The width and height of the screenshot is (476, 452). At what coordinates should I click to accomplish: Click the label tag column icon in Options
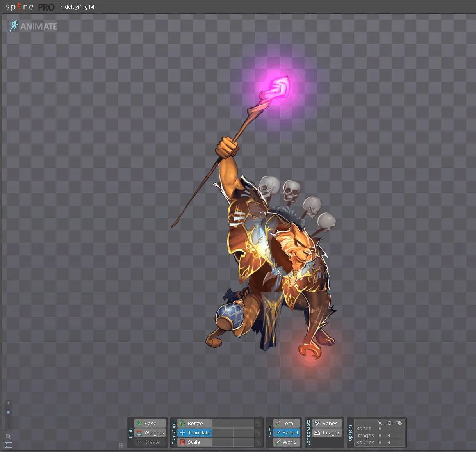(x=399, y=423)
